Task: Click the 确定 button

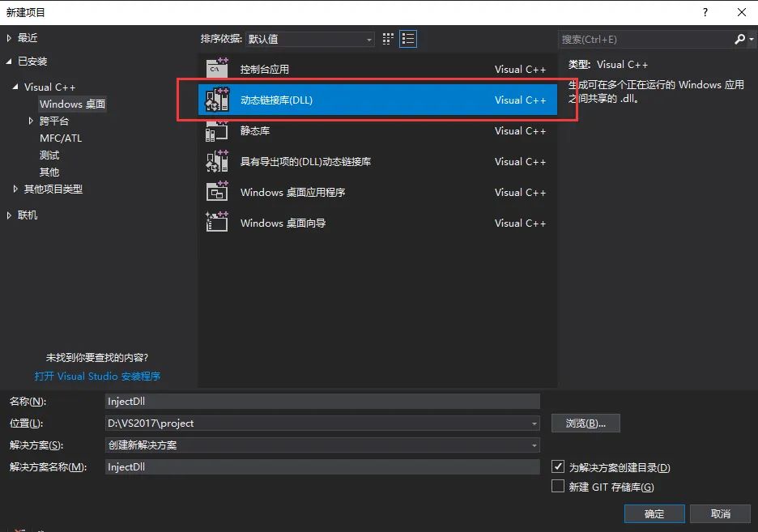Action: point(654,513)
